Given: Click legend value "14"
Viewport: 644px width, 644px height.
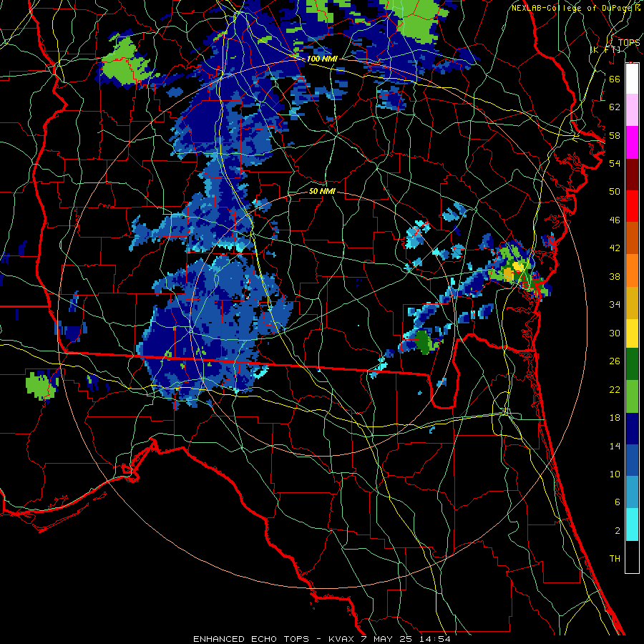Looking at the screenshot, I should [x=615, y=446].
